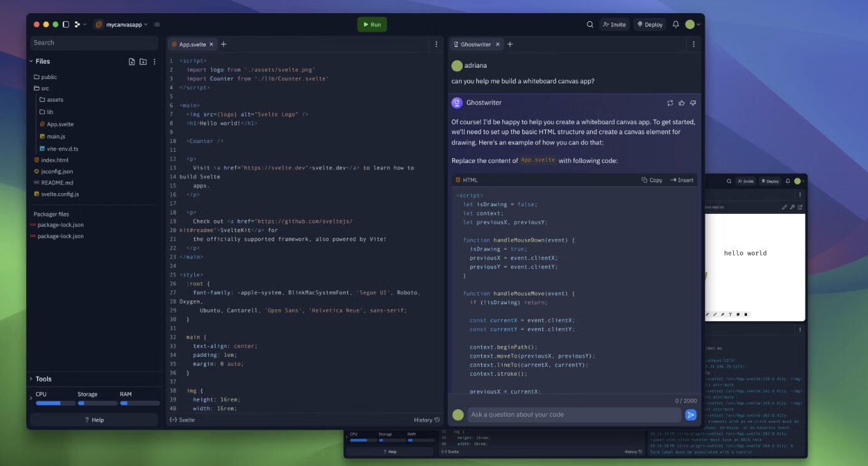
Task: Click the Ask a question about your code field
Action: click(574, 415)
